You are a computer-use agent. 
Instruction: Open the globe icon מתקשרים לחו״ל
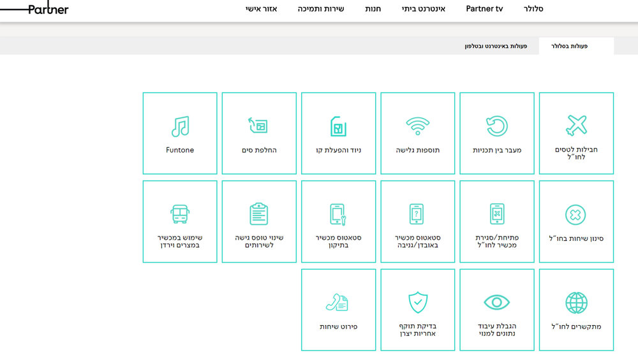coord(576,303)
